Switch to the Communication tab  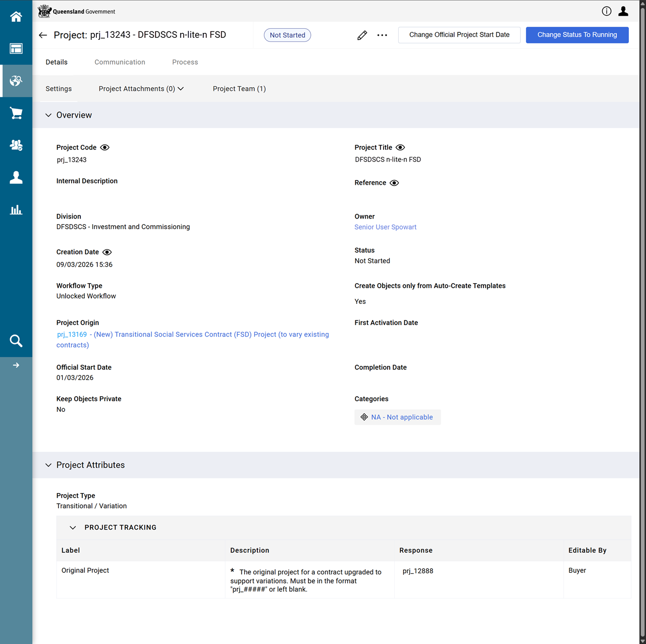tap(120, 62)
